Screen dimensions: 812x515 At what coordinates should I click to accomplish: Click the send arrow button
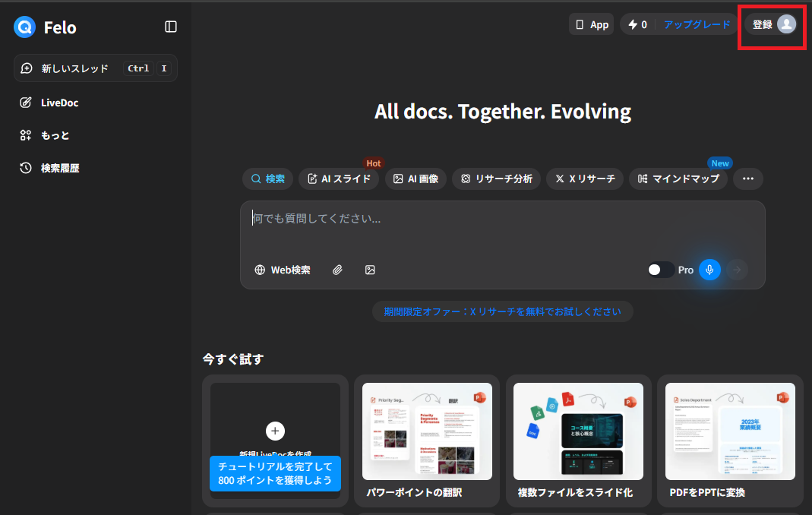pos(737,270)
